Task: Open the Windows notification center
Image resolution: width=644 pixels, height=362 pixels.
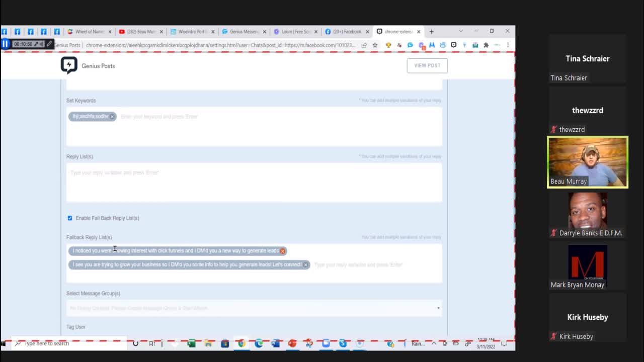Action: tap(504, 344)
